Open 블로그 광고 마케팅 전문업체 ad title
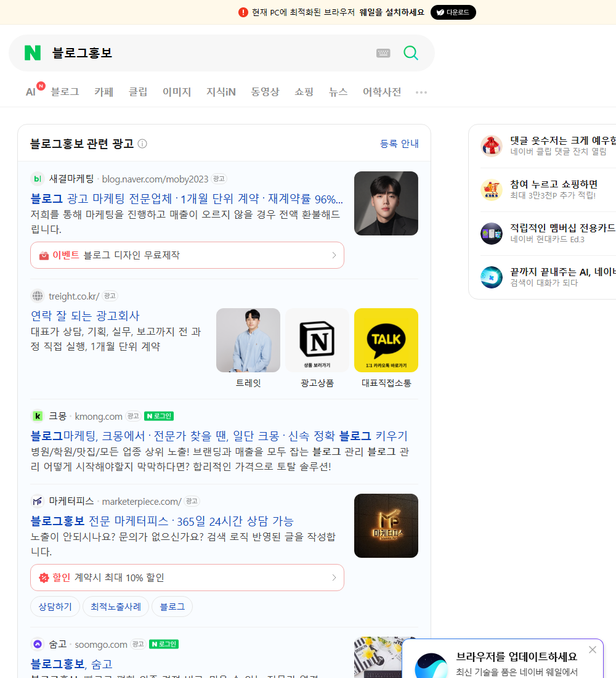The height and width of the screenshot is (678, 616). click(187, 199)
